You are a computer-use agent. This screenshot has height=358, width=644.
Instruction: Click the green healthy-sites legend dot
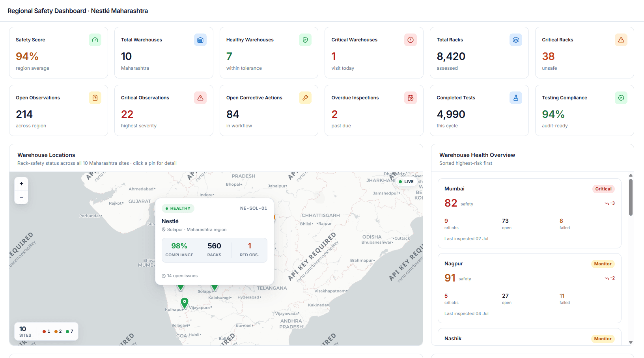click(67, 332)
